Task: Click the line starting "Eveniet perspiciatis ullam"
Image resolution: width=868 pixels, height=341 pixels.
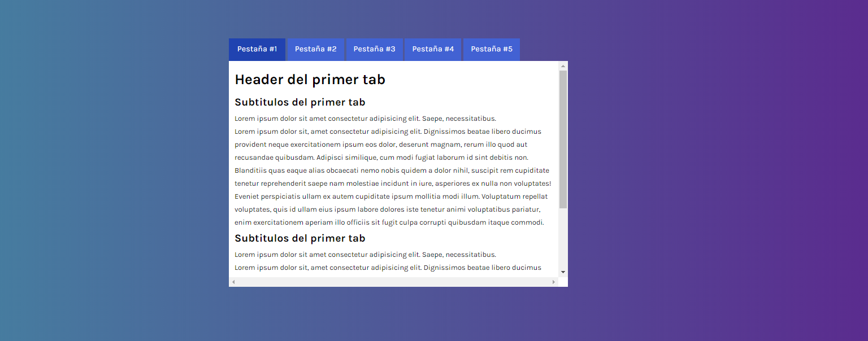Action: pos(391,196)
